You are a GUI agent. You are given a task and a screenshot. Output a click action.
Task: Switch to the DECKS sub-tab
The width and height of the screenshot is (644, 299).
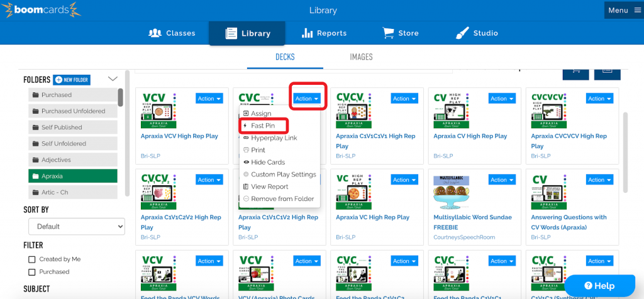pos(285,57)
